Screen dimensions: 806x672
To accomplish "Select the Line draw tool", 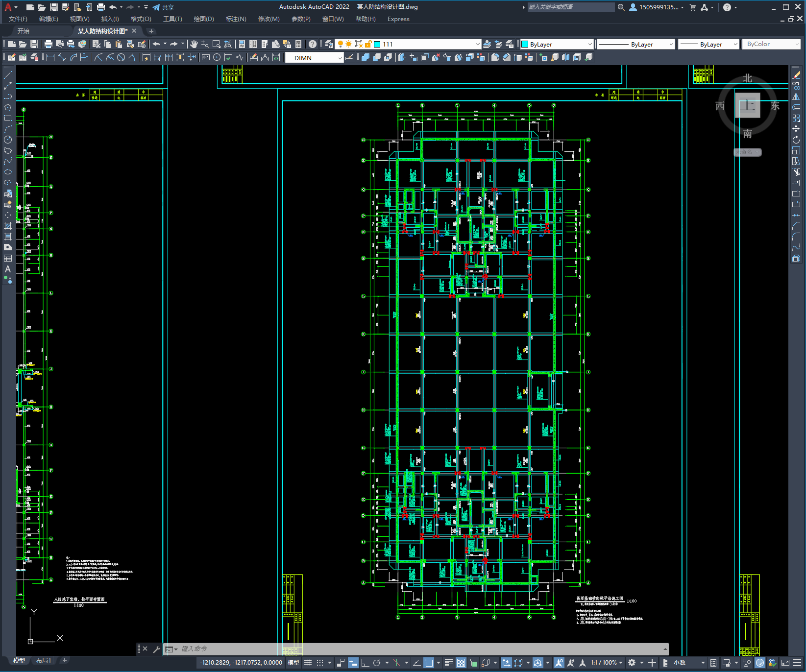I will click(x=8, y=75).
